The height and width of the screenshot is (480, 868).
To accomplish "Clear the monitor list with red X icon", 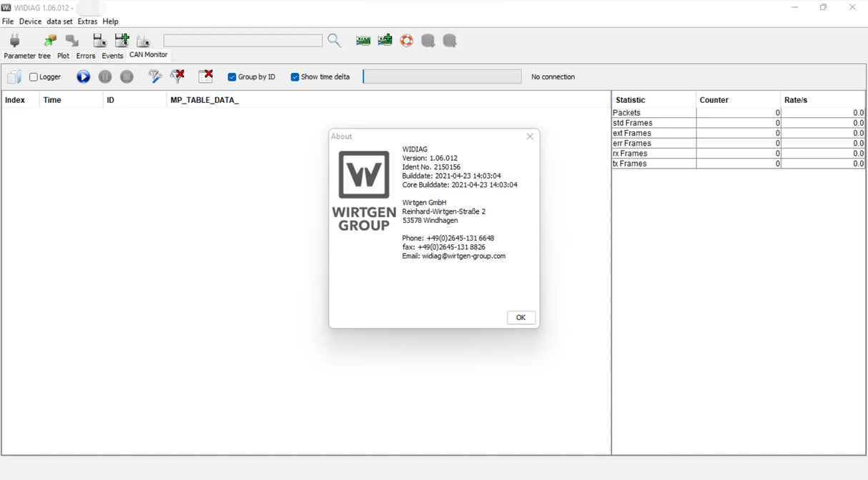I will pyautogui.click(x=205, y=76).
